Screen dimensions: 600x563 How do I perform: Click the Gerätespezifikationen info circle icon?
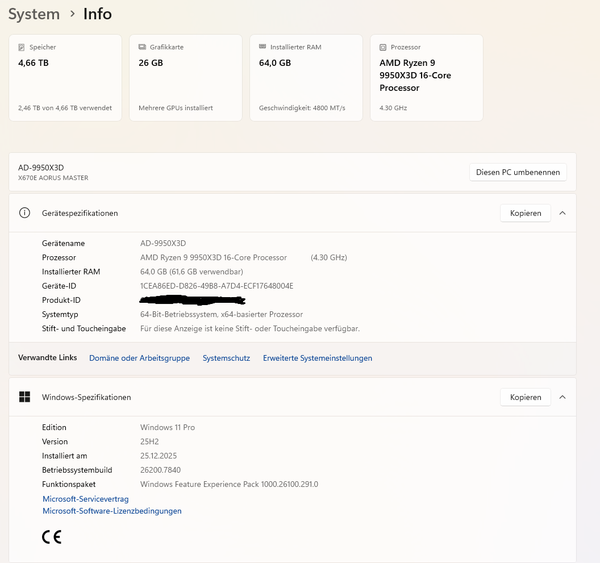click(x=24, y=213)
